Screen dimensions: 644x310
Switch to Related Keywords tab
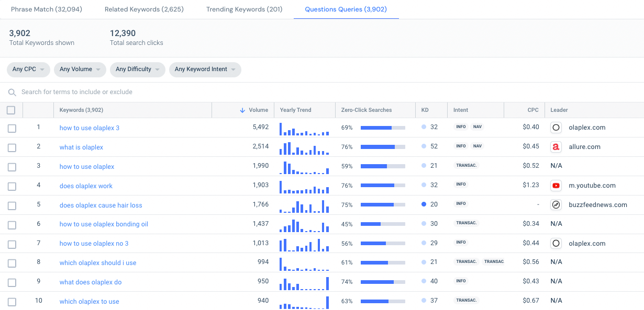[x=144, y=9]
